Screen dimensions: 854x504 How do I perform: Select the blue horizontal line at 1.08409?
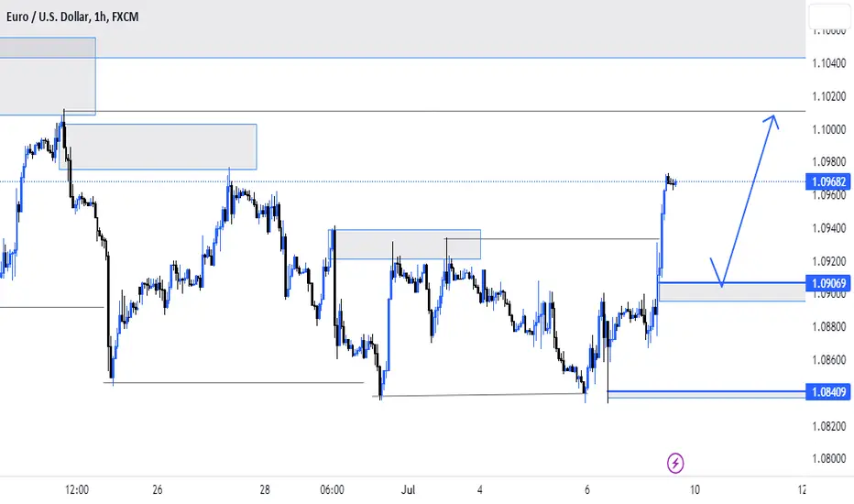[x=706, y=392]
